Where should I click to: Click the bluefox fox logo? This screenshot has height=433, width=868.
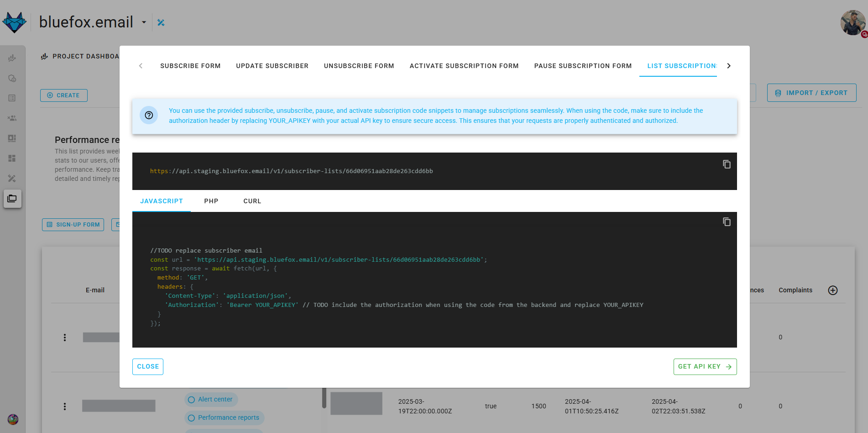[14, 22]
